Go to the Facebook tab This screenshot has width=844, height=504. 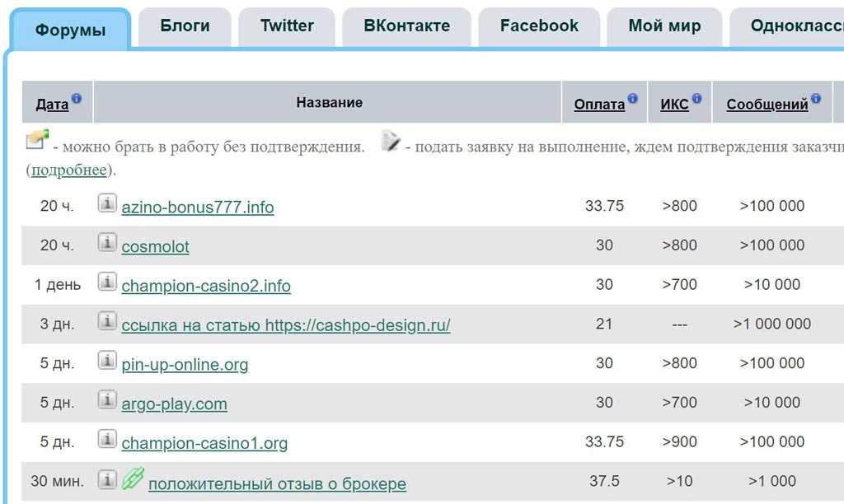(x=539, y=26)
